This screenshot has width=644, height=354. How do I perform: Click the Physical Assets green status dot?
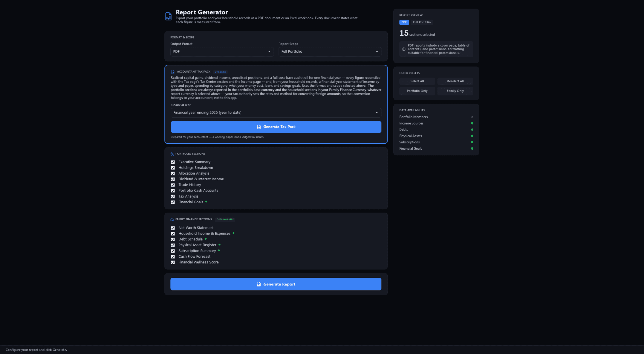click(x=472, y=136)
